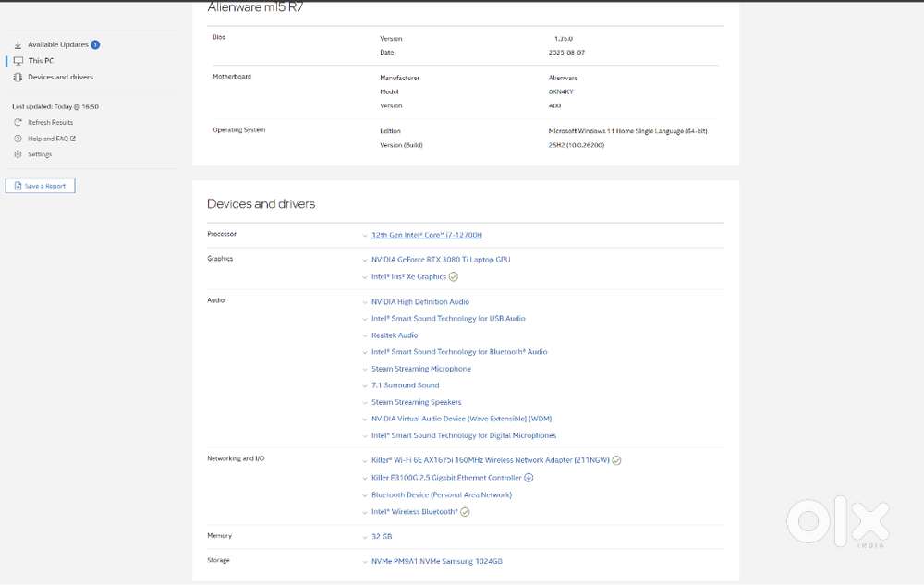Click the Refresh Results icon
Screen dimensions: 924x585
pos(18,122)
